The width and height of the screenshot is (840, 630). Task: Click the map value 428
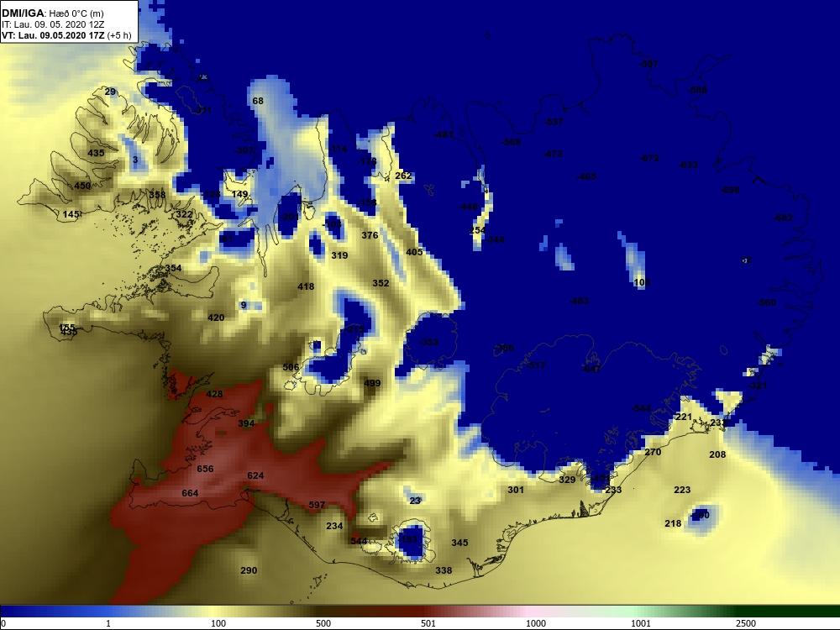pos(214,394)
